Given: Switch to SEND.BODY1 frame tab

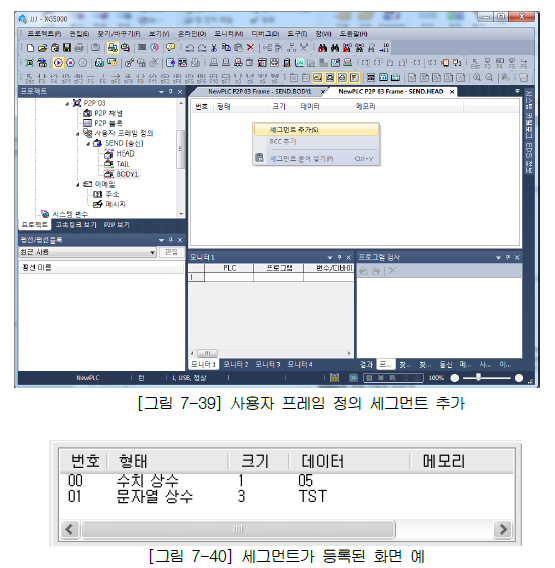Looking at the screenshot, I should (259, 92).
